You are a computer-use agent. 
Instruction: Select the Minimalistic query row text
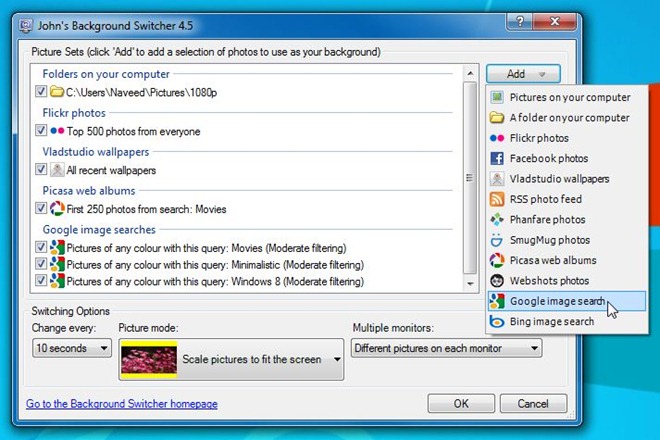pyautogui.click(x=215, y=265)
